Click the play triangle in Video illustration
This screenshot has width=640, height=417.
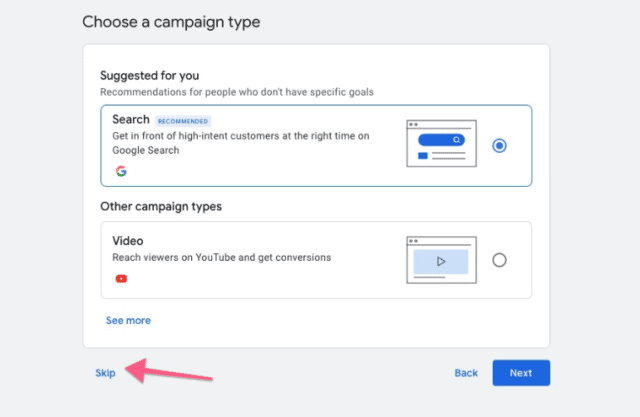click(x=441, y=261)
